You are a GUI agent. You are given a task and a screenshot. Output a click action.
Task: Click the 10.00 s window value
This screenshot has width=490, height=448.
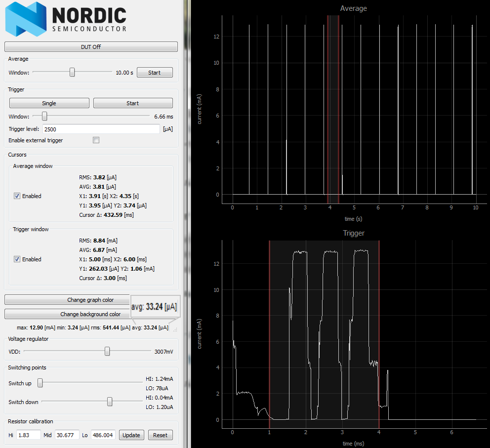pos(124,73)
